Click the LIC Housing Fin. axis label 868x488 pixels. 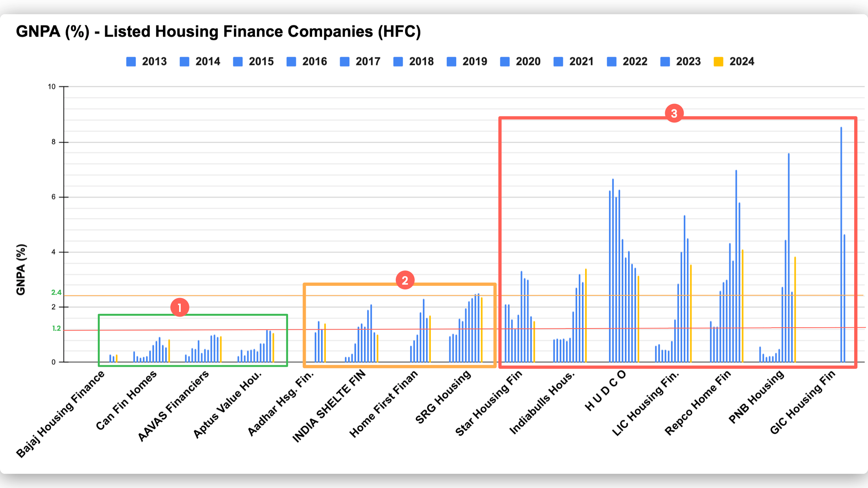coord(645,403)
